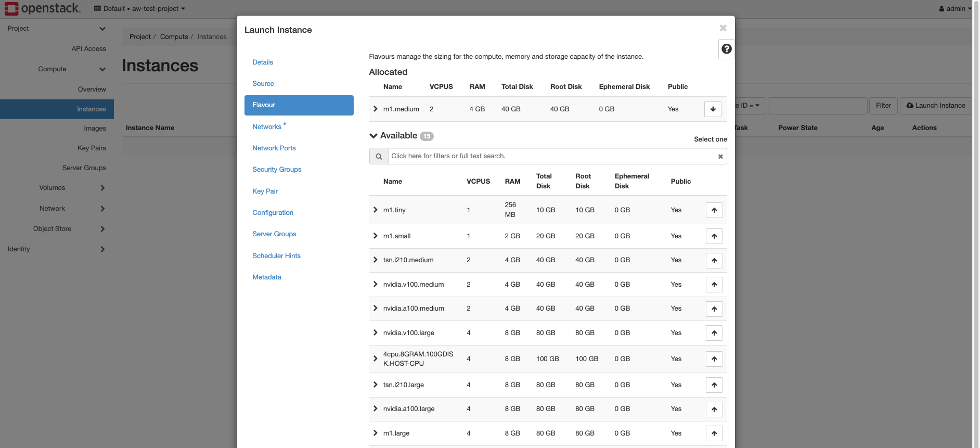Expand tsn.i210.large row details
Image resolution: width=980 pixels, height=448 pixels.
(375, 385)
